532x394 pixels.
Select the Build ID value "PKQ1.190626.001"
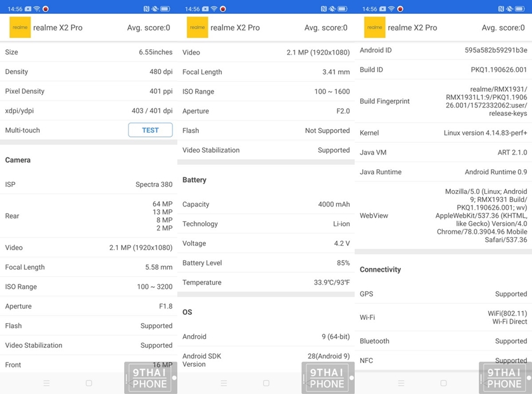pos(499,70)
